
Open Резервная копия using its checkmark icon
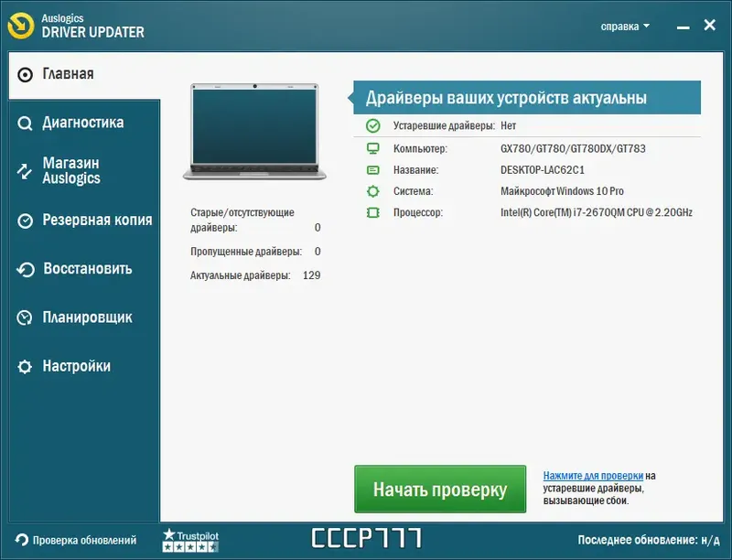tap(23, 220)
